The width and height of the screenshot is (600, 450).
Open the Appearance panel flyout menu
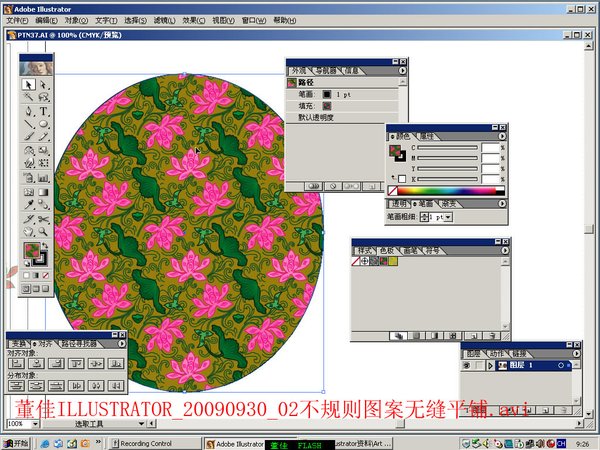click(402, 71)
